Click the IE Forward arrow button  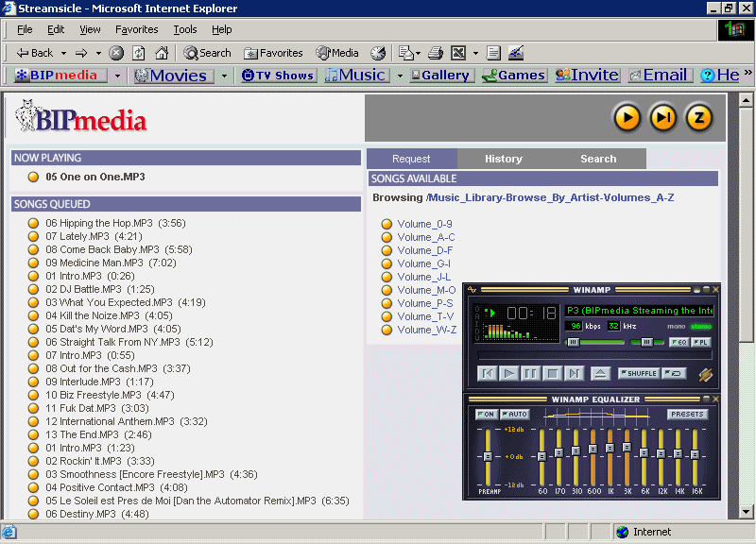click(81, 53)
